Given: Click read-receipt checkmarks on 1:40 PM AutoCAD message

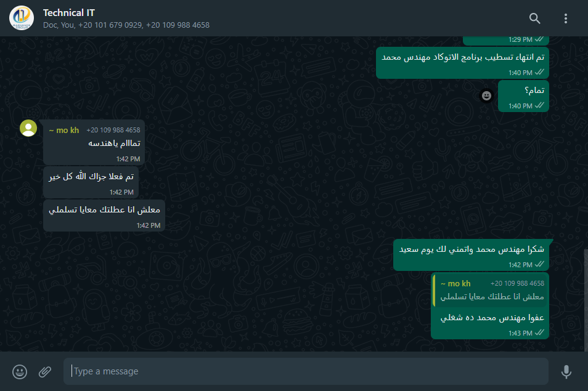Looking at the screenshot, I should [x=539, y=72].
